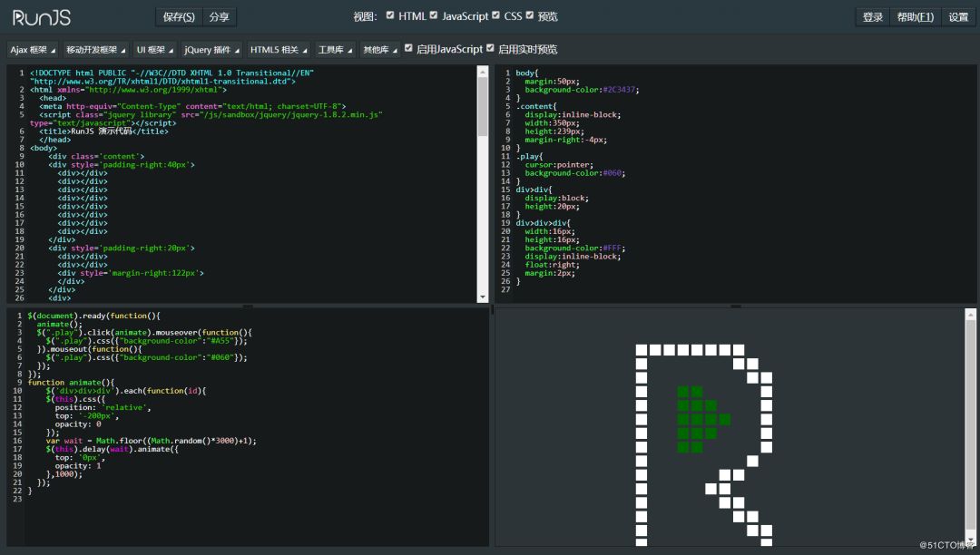Click the body{ selector in CSS
Viewport: 980px width, 555px height.
pyautogui.click(x=527, y=73)
